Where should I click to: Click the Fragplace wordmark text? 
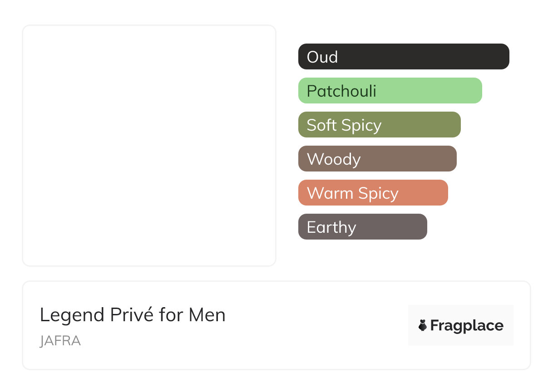point(467,325)
